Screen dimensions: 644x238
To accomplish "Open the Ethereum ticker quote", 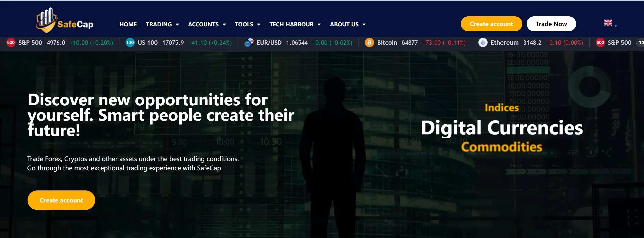I will pos(531,42).
